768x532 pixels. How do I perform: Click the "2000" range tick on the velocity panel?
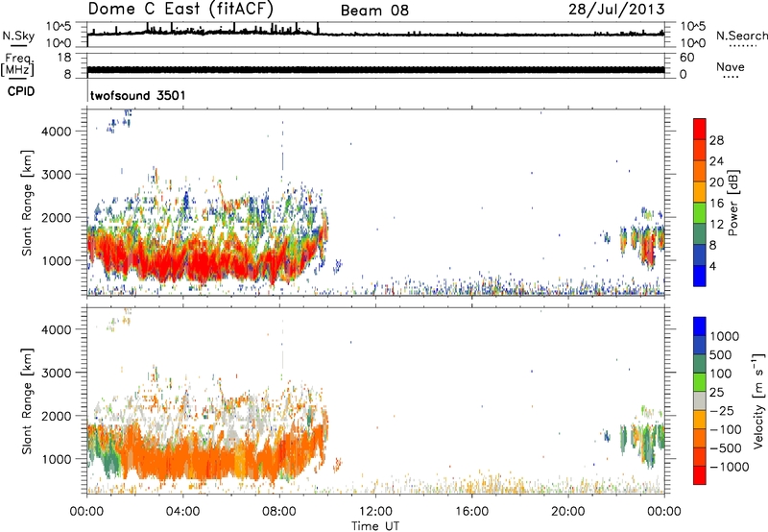coord(57,416)
